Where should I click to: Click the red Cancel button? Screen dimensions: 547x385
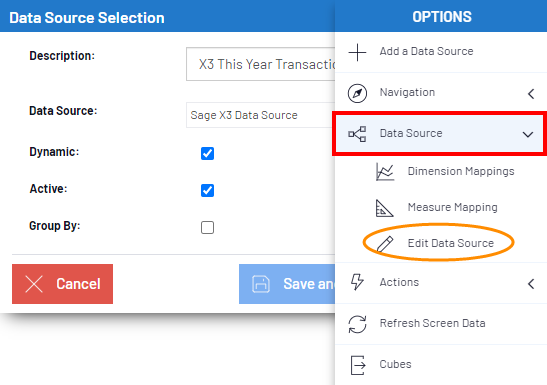point(62,284)
